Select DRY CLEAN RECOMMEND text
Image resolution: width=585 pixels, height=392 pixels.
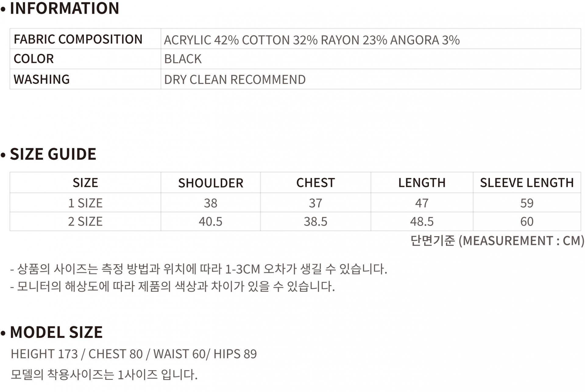click(x=235, y=80)
